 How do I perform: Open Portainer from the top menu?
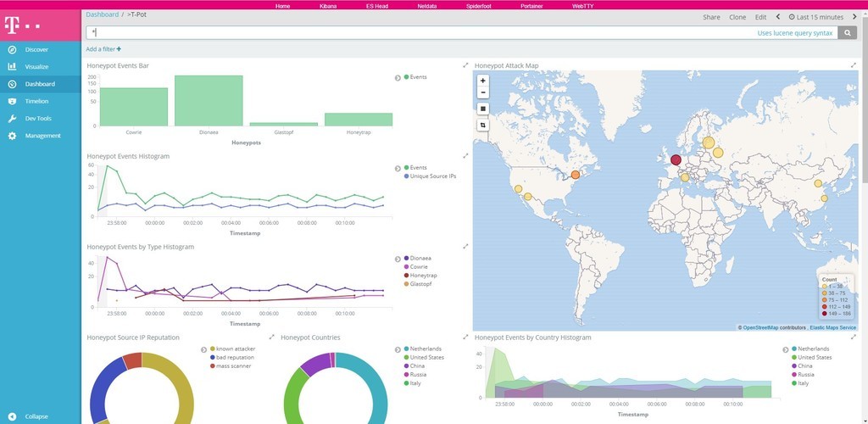(x=531, y=6)
